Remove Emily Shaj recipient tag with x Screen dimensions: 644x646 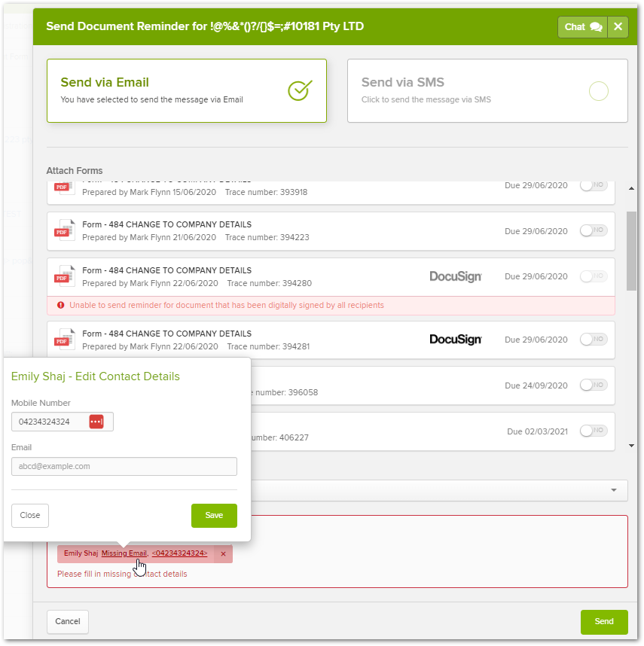[223, 553]
